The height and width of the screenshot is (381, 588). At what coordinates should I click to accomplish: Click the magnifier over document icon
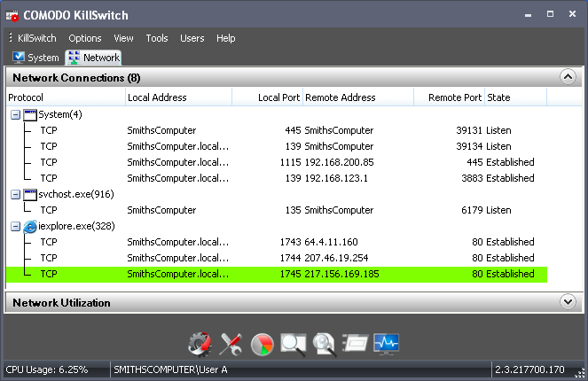tap(325, 344)
